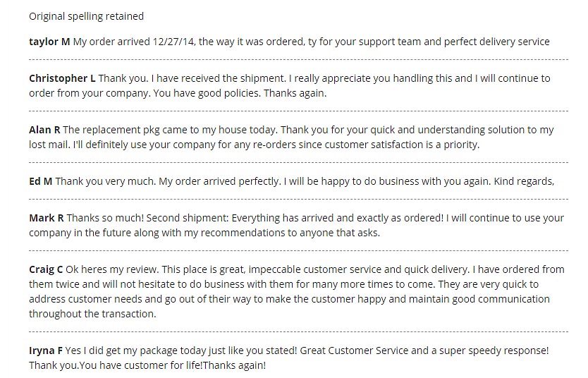The width and height of the screenshot is (588, 378).
Task: Click 'Kind regards,' in Ed M's review
Action: tap(524, 181)
